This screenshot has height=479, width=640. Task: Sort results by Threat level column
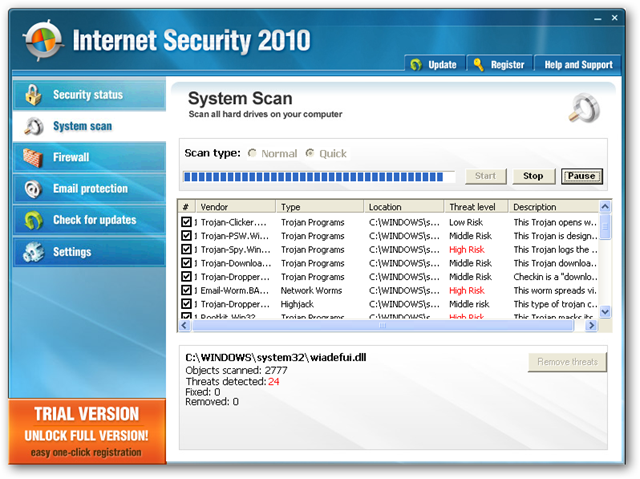(x=476, y=207)
